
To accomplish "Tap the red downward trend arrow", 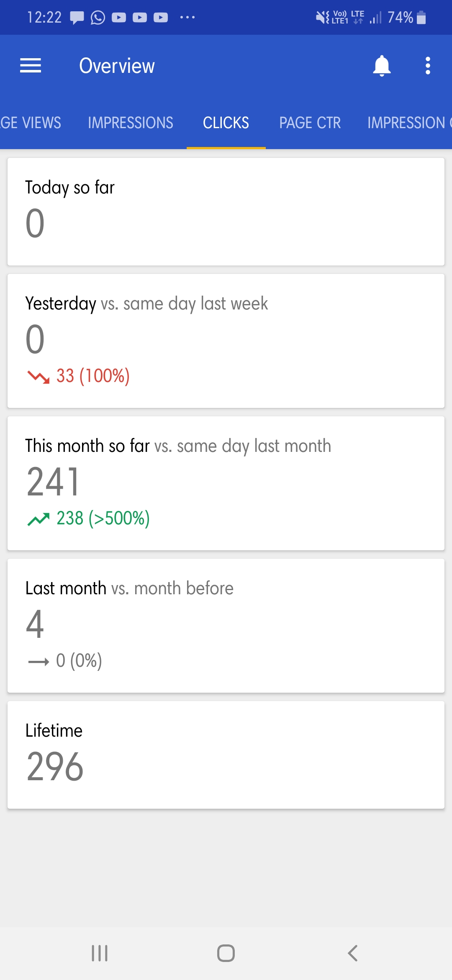I will (39, 377).
